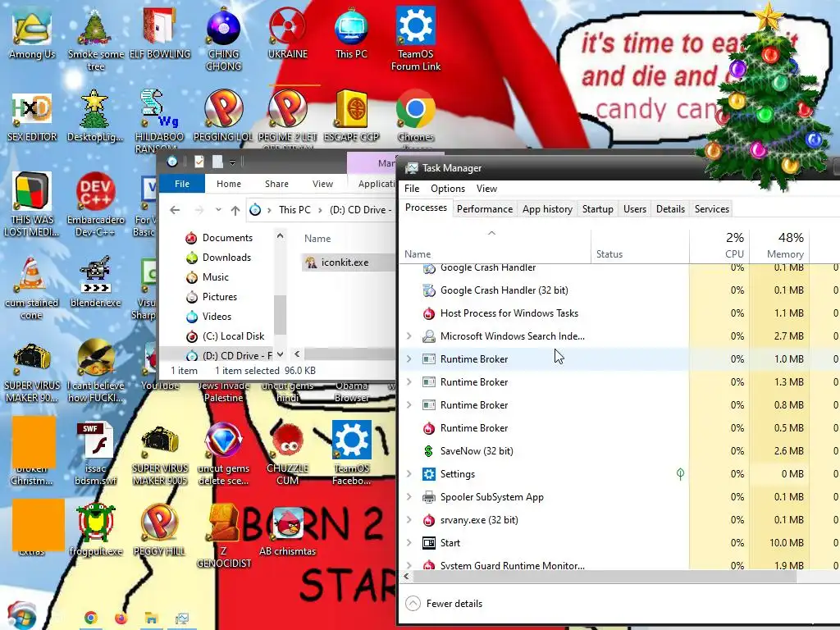Viewport: 840px width, 630px height.
Task: Switch to the App history tab
Action: (547, 209)
